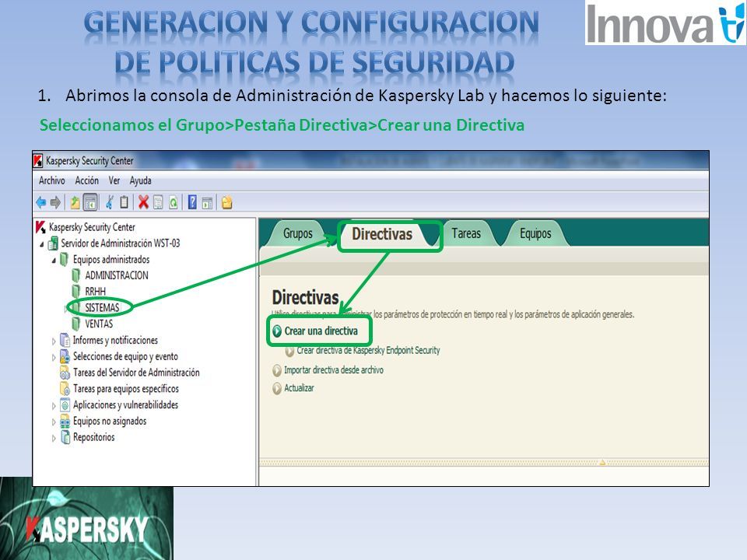Screen dimensions: 747x560
Task: Click Importar directiva desde archivo link
Action: tap(334, 370)
